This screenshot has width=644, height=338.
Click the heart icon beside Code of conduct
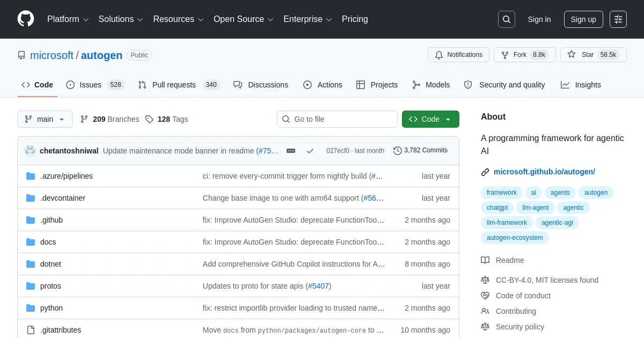pos(485,296)
